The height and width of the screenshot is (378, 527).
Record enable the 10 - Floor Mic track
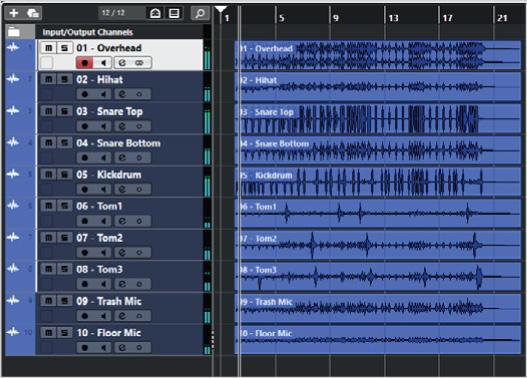point(84,348)
